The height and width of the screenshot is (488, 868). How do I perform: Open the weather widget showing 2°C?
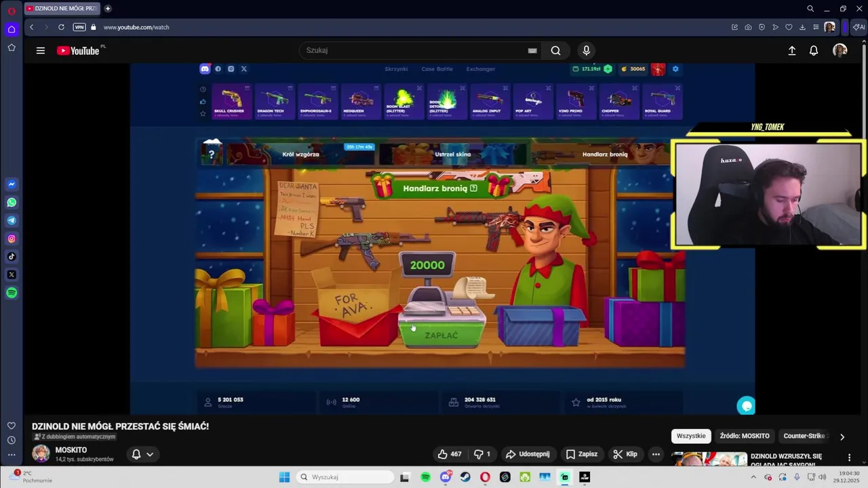tap(30, 477)
